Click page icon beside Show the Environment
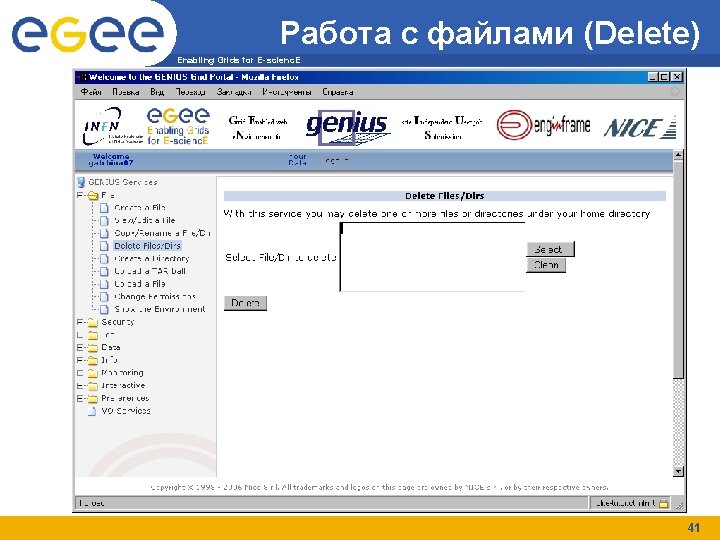Image resolution: width=720 pixels, height=540 pixels. pyautogui.click(x=104, y=309)
